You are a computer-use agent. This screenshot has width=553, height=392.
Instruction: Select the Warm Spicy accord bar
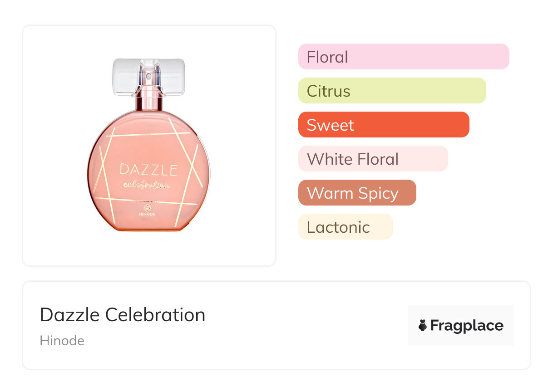click(357, 193)
